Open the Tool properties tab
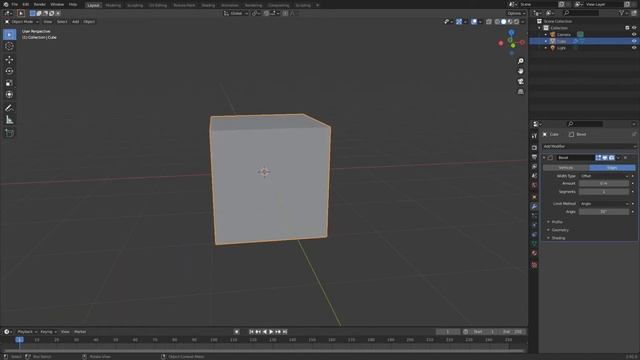The height and width of the screenshot is (360, 640). coord(534,136)
